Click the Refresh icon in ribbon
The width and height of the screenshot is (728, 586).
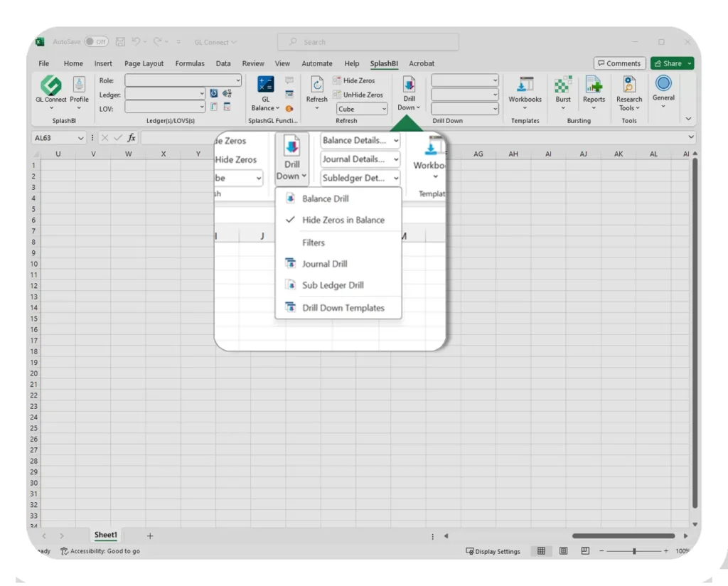317,85
